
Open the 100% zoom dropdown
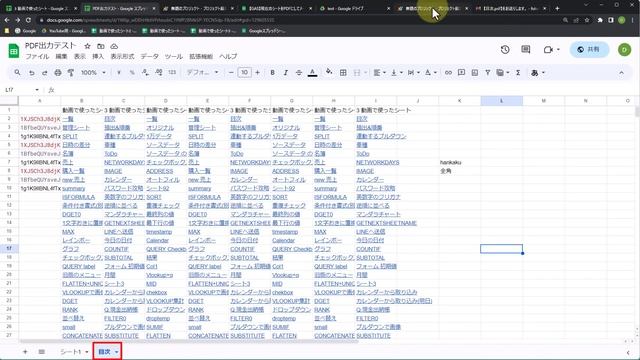[93, 73]
